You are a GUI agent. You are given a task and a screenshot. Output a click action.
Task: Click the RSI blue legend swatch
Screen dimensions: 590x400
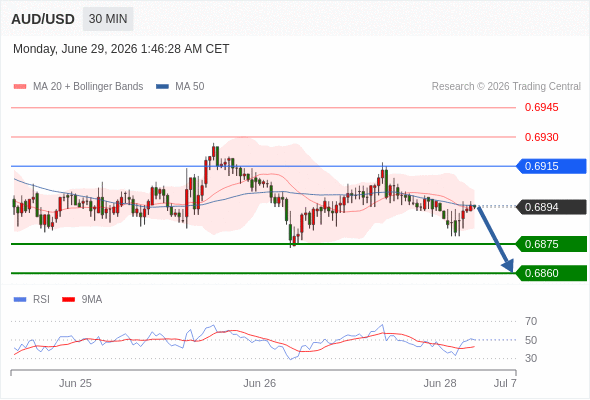pyautogui.click(x=20, y=300)
